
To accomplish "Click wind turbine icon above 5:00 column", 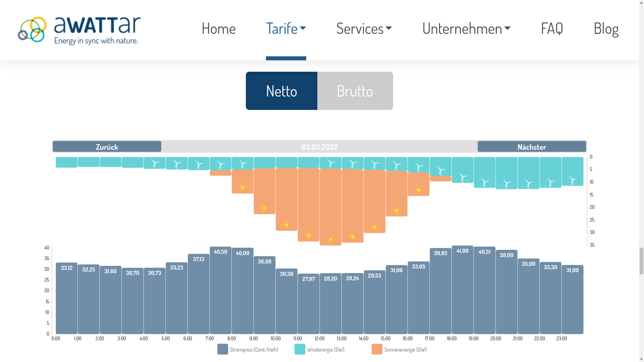I will pyautogui.click(x=177, y=164).
